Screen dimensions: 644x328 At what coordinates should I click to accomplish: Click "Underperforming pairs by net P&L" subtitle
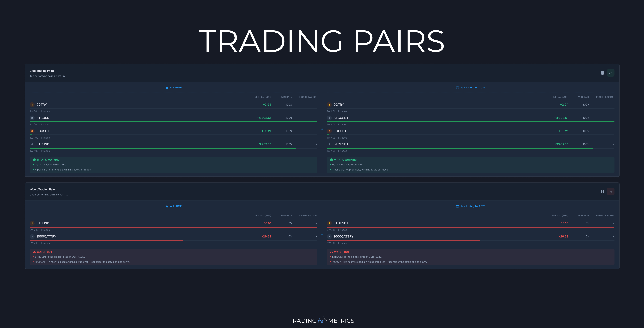49,195
